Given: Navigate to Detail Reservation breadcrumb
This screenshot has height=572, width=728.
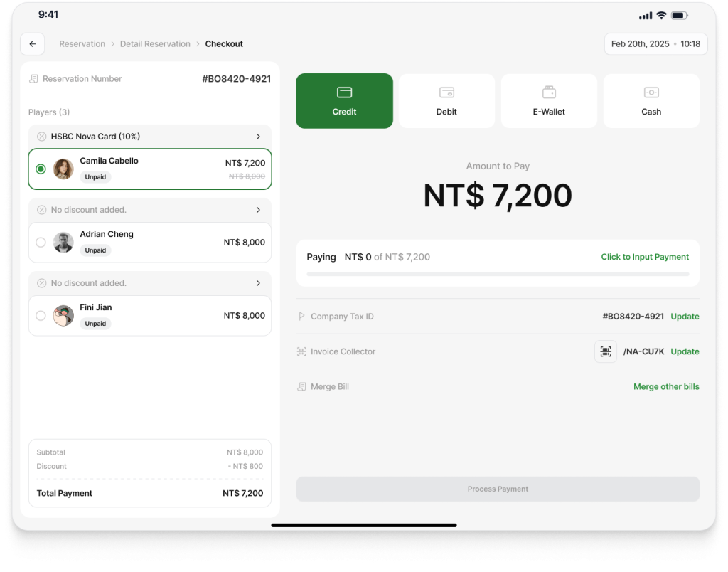Looking at the screenshot, I should click(155, 43).
